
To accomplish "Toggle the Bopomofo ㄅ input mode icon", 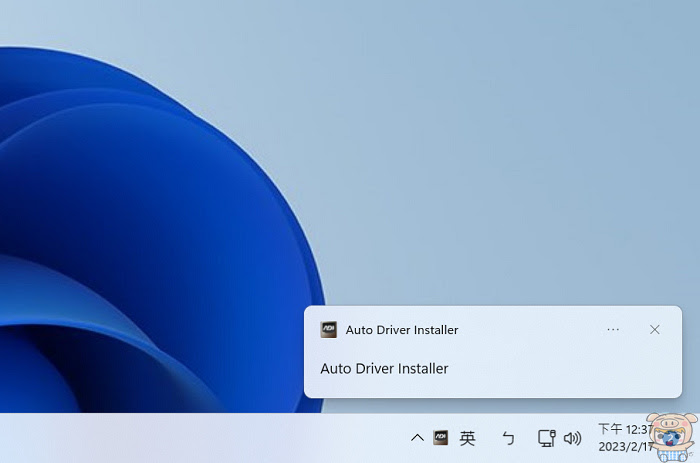I will point(508,438).
